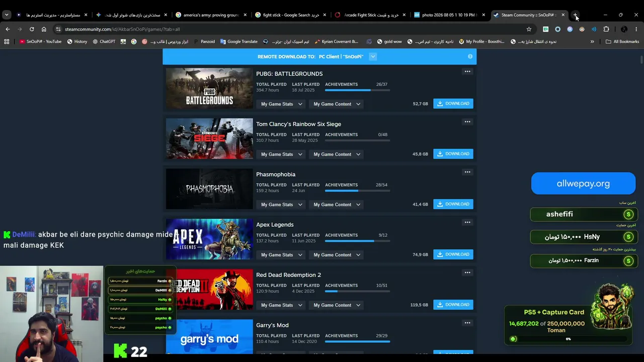Open the Apex Legends game title link
The image size is (644, 362).
(275, 225)
